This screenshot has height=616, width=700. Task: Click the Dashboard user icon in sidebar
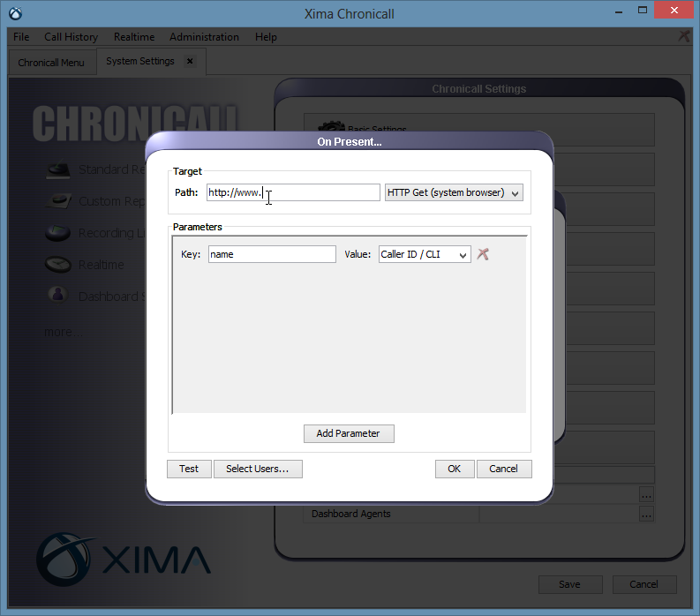[58, 296]
